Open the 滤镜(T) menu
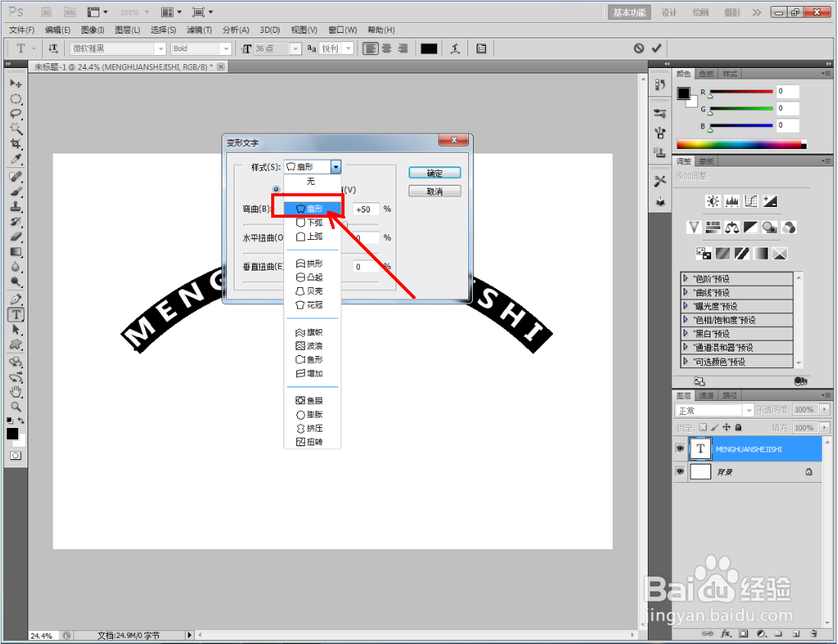The height and width of the screenshot is (644, 838). tap(199, 30)
